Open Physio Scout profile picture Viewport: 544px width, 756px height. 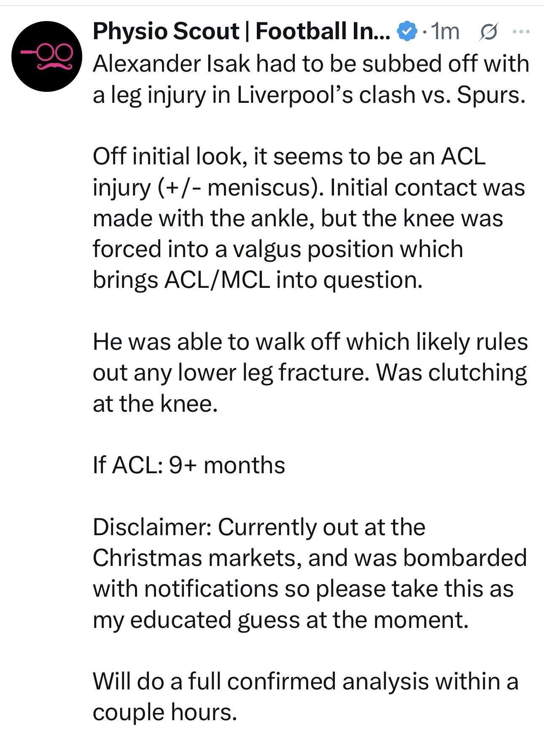(46, 56)
